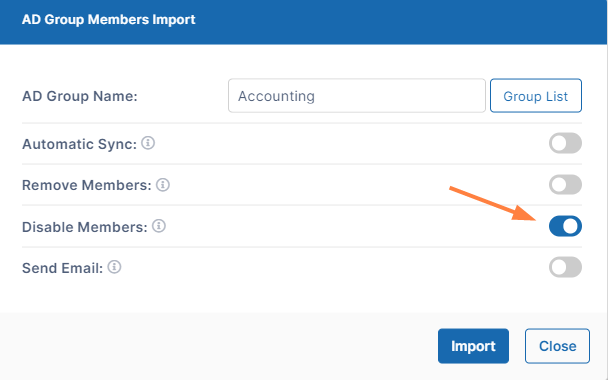Show the Send Email info icon help
Viewport: 608px width, 380px height.
pyautogui.click(x=114, y=267)
